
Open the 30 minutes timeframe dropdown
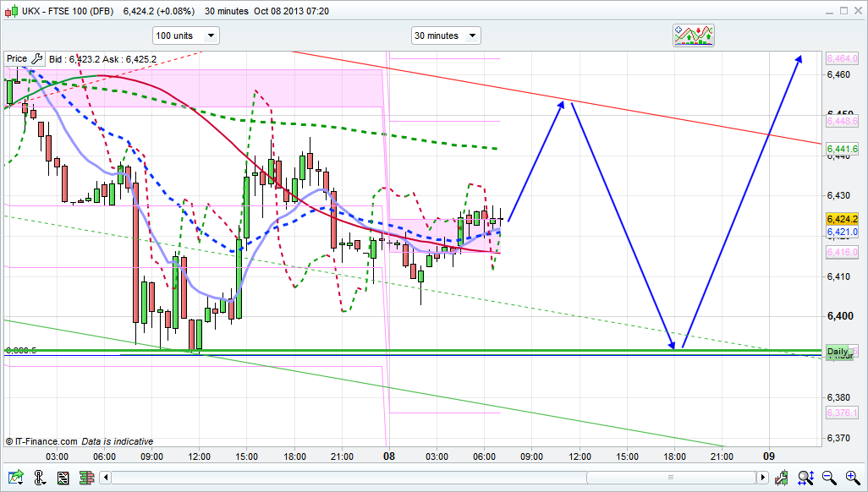pos(445,36)
